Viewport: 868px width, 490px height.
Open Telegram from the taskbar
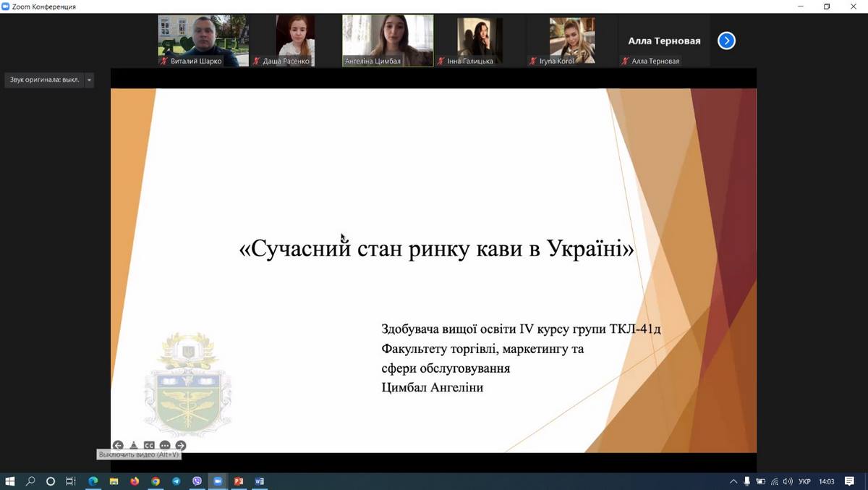[x=176, y=481]
